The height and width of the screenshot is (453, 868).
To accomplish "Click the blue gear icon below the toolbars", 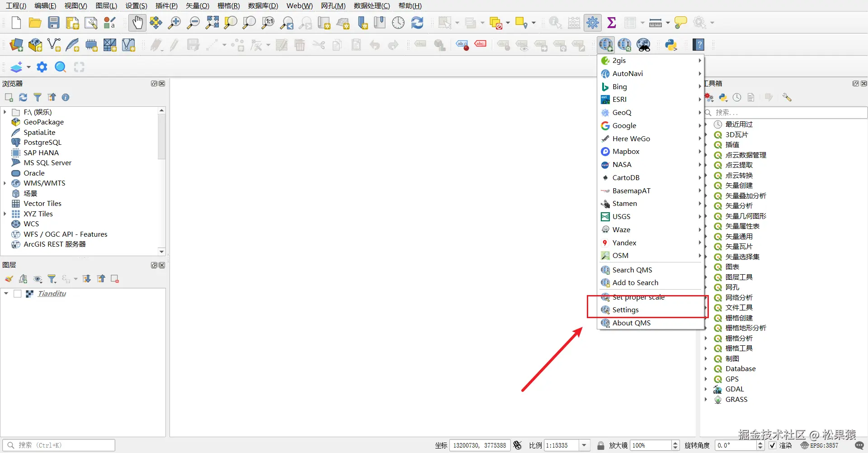I will (x=42, y=67).
